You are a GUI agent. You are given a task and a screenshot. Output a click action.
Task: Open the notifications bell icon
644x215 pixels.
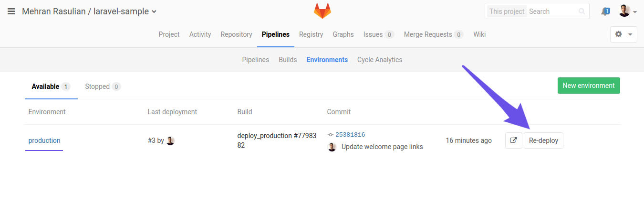605,11
